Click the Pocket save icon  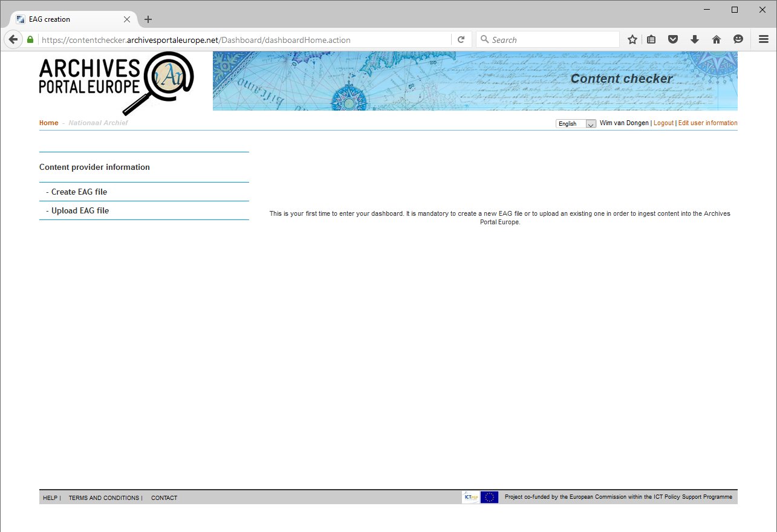tap(673, 39)
